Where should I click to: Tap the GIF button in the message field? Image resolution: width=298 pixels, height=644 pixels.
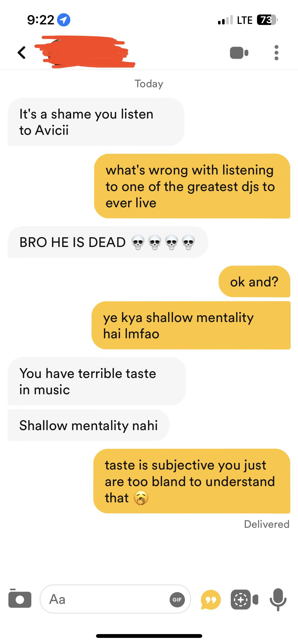177,599
